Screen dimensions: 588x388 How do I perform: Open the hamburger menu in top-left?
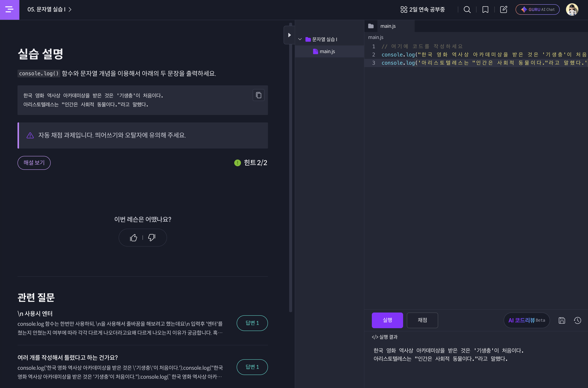click(x=9, y=9)
